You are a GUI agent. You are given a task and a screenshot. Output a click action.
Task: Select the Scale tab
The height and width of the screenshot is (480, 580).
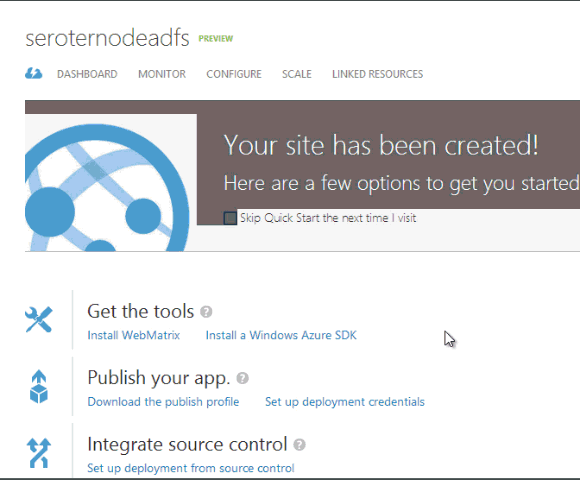pos(297,74)
